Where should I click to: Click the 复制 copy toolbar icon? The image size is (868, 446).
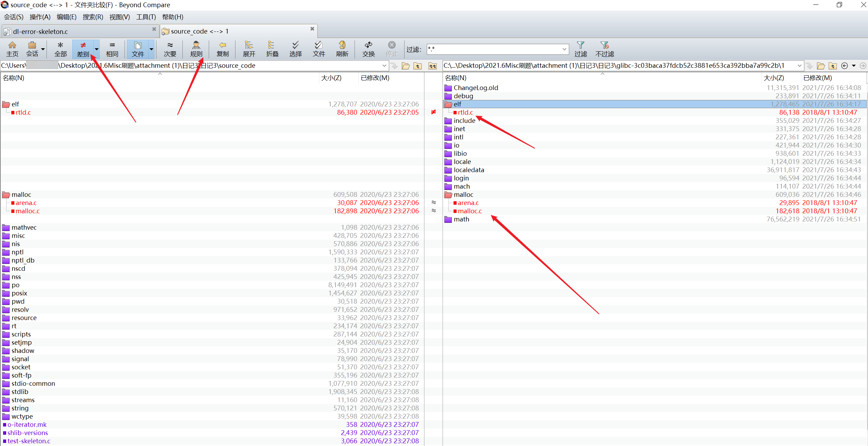pyautogui.click(x=222, y=49)
